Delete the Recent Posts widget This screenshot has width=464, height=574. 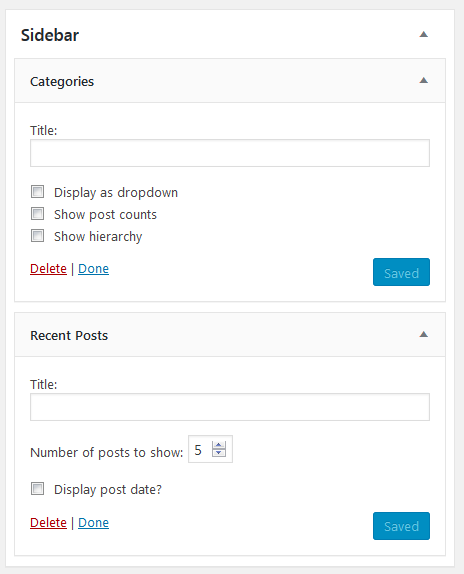click(48, 523)
